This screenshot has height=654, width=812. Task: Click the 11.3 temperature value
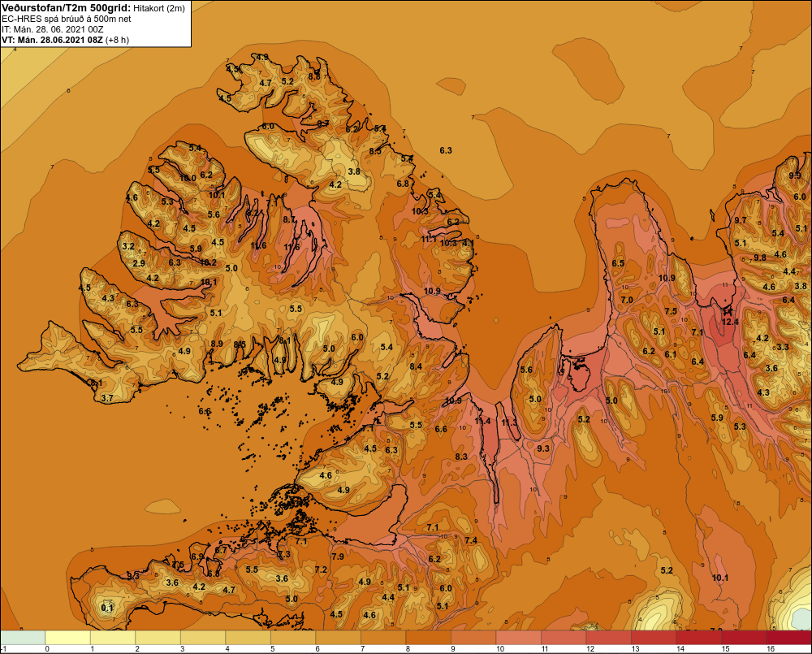click(x=509, y=423)
